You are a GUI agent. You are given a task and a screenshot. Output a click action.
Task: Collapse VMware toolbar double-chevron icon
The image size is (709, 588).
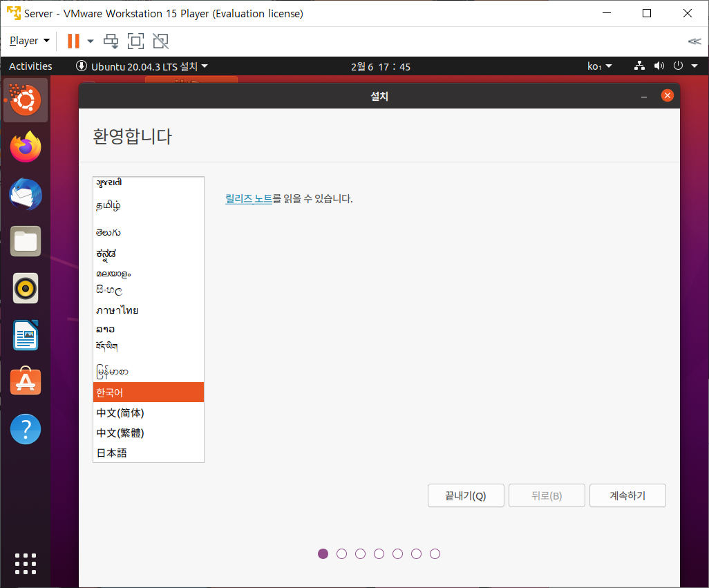(x=694, y=41)
